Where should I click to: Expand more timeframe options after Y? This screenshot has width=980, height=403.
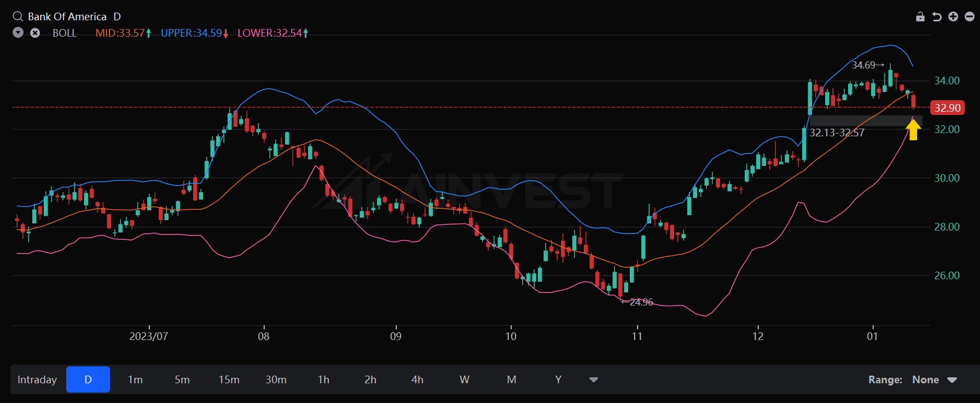594,379
